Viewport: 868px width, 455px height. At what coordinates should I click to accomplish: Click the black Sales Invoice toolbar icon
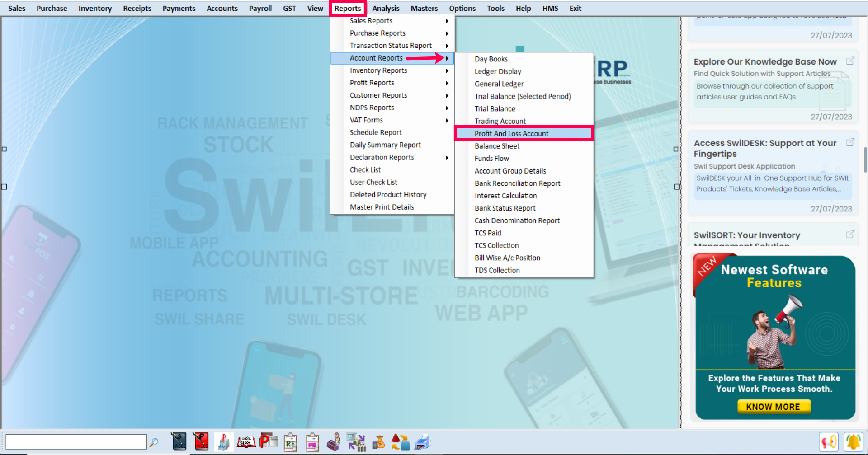point(179,441)
